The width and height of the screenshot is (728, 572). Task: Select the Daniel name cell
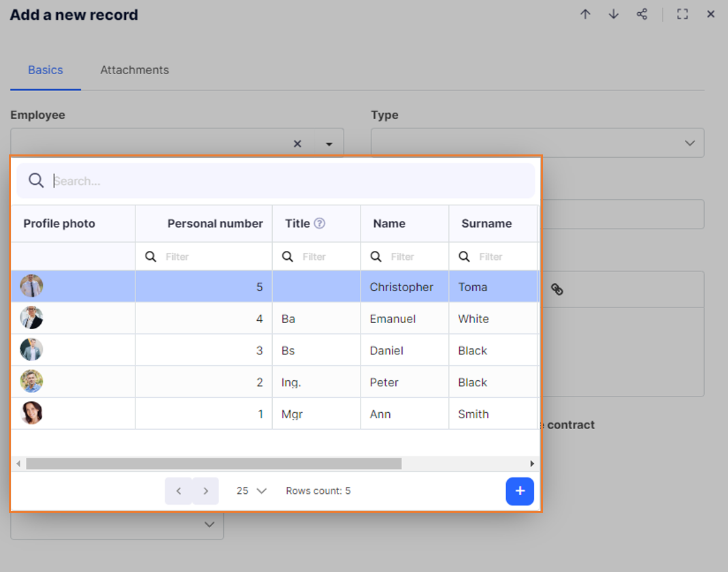point(404,350)
